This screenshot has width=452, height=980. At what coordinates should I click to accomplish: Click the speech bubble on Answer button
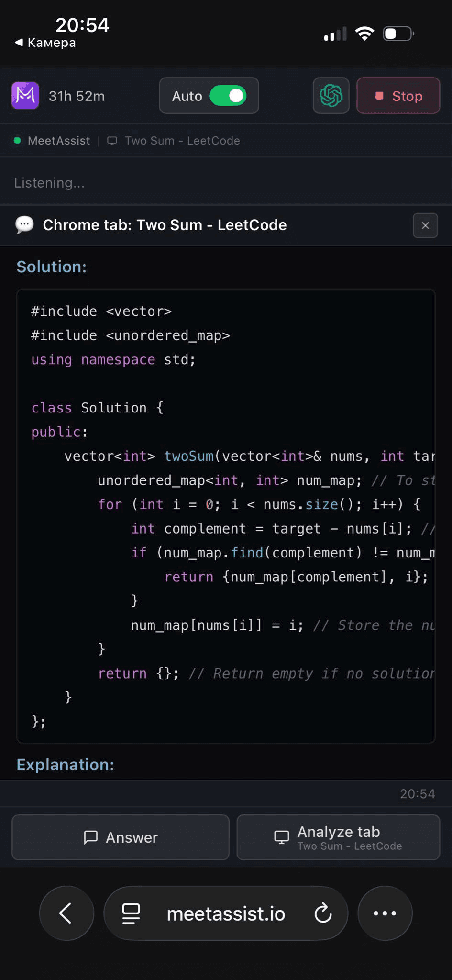click(91, 837)
